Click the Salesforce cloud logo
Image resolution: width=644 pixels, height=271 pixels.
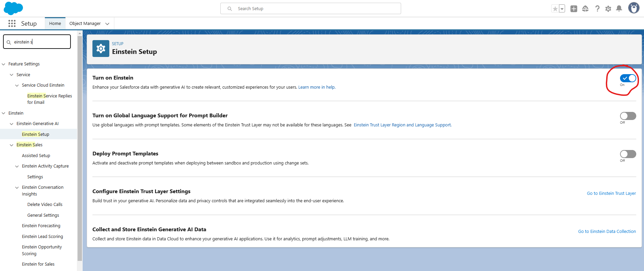[x=13, y=8]
